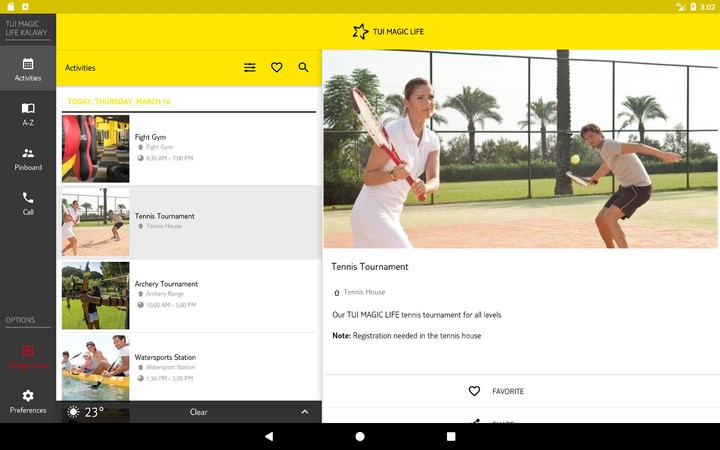Tap the Tennis Tournament list thumbnail
This screenshot has height=450, width=720.
click(x=95, y=222)
